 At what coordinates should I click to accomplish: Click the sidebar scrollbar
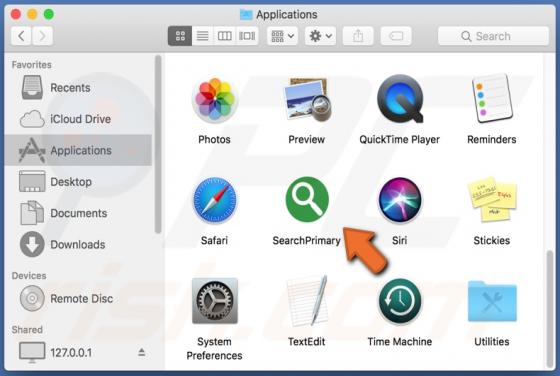coord(158,144)
